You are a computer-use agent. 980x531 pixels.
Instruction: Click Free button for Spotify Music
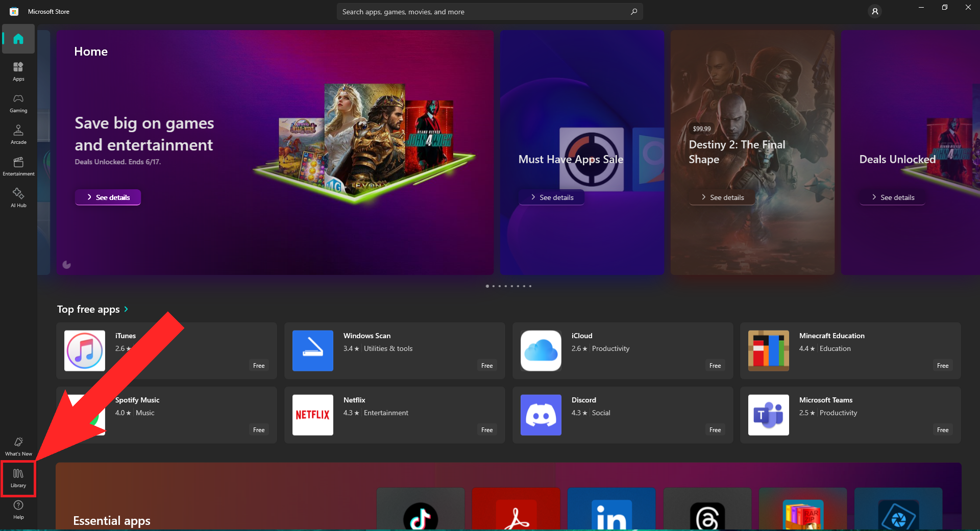(x=259, y=430)
